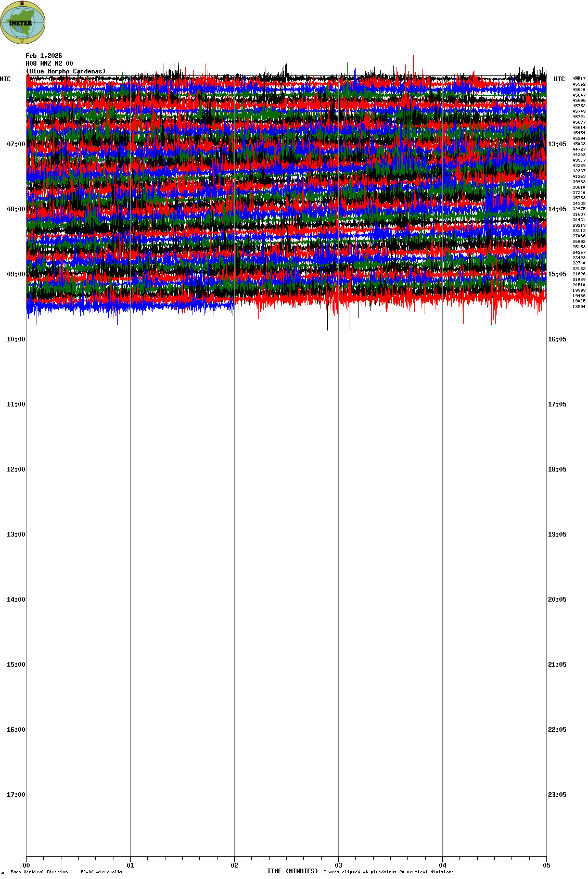Select the 13:05 UTC time marker
The height and width of the screenshot is (879, 588).
click(x=557, y=144)
